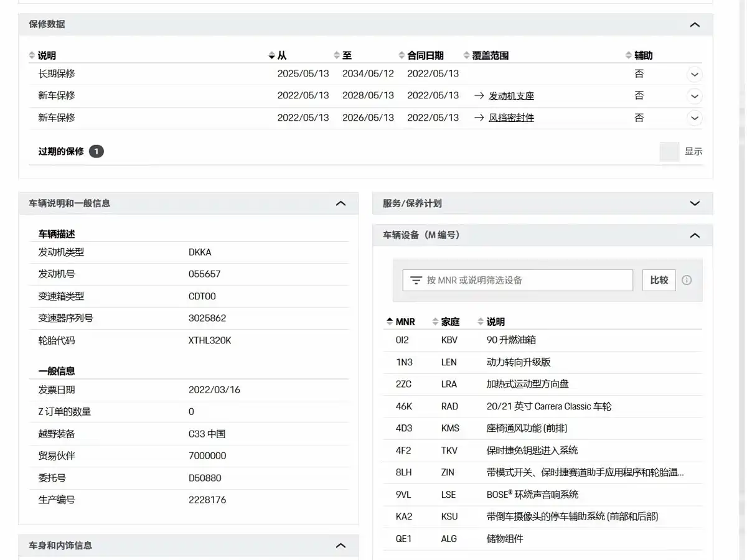Open the 风挡密封件 coverage link

click(x=511, y=118)
